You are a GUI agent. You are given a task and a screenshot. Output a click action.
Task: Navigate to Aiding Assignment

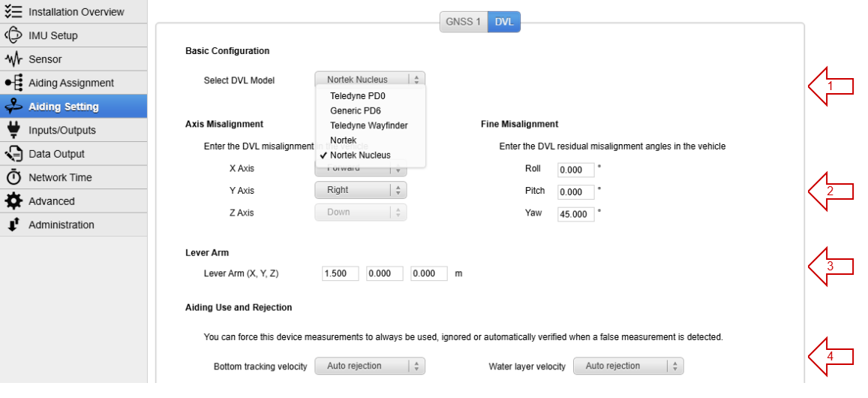(74, 83)
